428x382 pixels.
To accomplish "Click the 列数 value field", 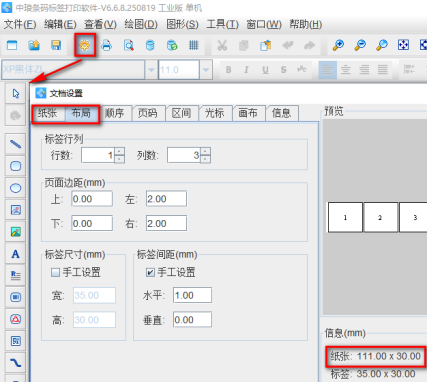I will click(x=184, y=155).
